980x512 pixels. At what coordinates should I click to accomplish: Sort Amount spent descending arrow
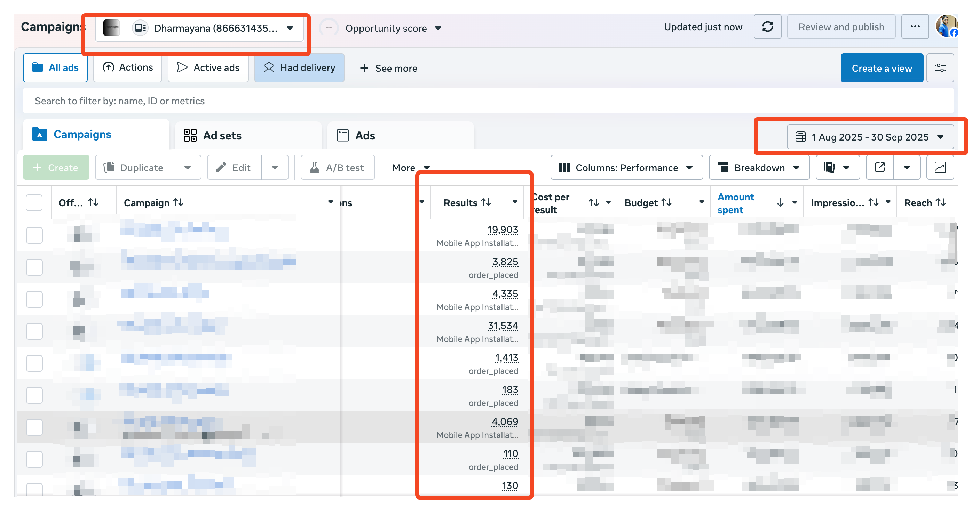[780, 202]
